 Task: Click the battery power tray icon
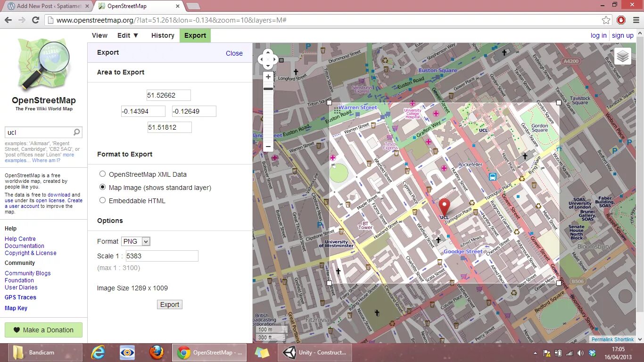558,353
